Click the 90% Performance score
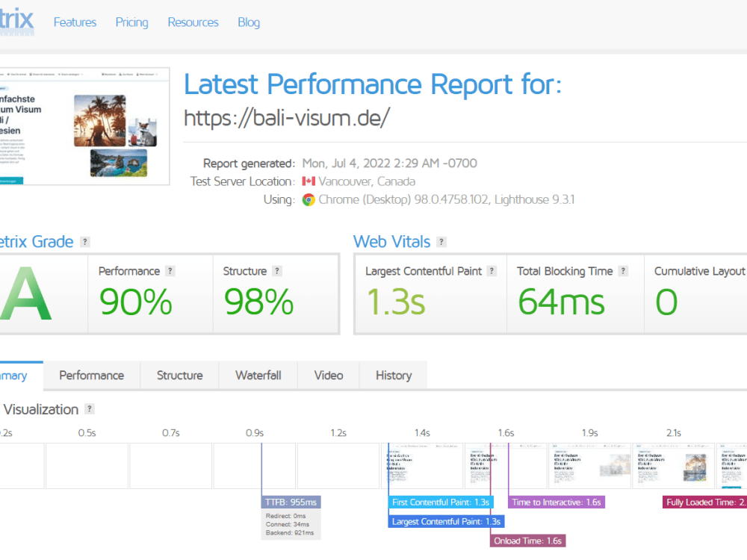This screenshot has width=747, height=560. pyautogui.click(x=136, y=302)
